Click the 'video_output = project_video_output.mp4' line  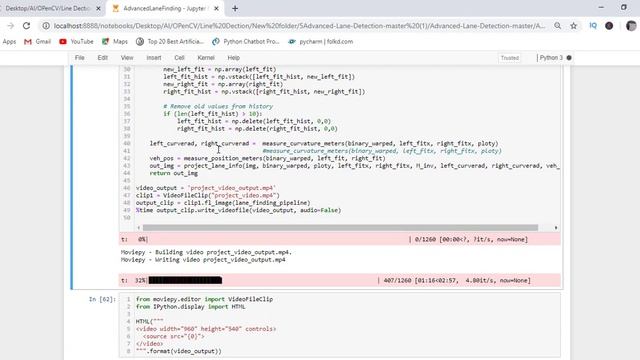click(206, 188)
